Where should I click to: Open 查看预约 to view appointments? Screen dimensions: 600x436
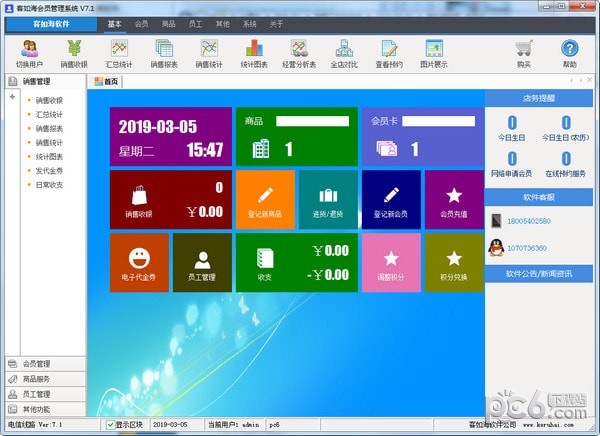(389, 52)
